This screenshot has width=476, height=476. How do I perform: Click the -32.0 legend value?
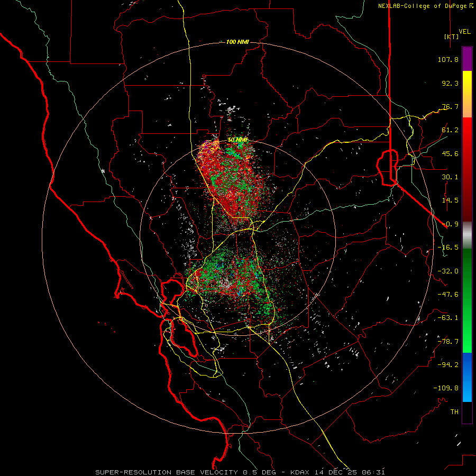pyautogui.click(x=448, y=271)
